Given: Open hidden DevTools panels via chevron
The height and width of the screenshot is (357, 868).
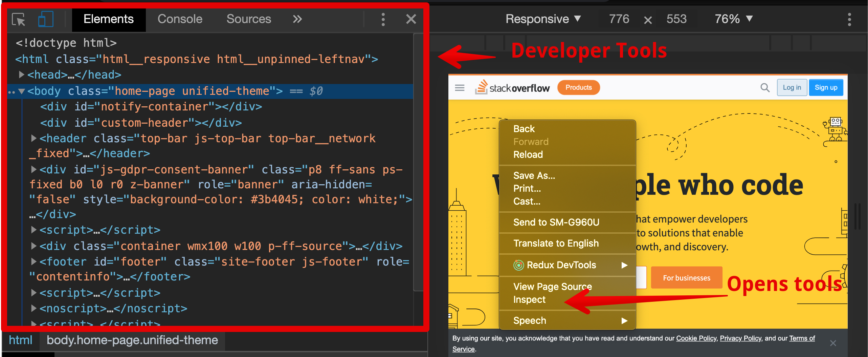Looking at the screenshot, I should [297, 19].
